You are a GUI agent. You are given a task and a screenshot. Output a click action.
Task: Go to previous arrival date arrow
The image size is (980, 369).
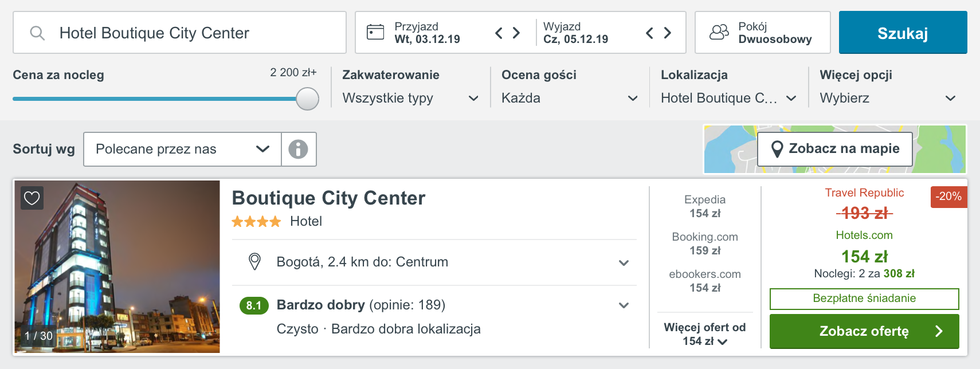click(x=499, y=33)
